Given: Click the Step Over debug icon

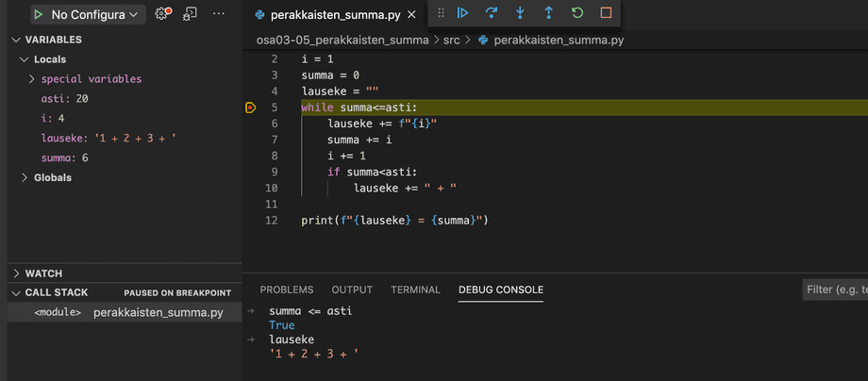Looking at the screenshot, I should [492, 13].
